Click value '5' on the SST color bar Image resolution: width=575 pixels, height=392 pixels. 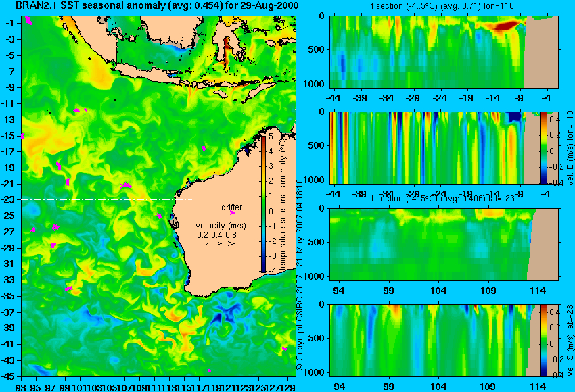(x=271, y=137)
